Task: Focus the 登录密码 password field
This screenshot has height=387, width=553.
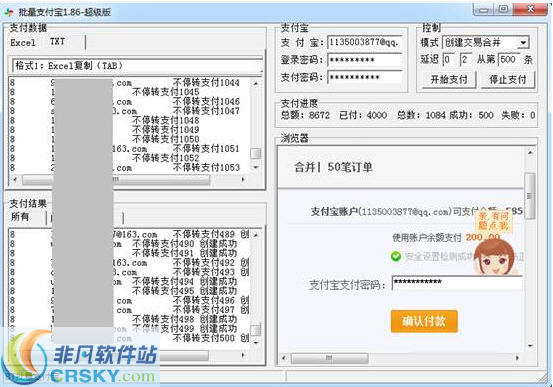Action: point(365,60)
